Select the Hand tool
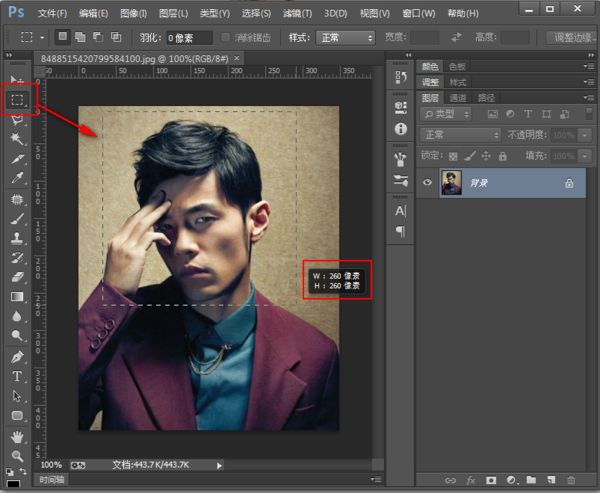Screen dimensions: 600x493 pyautogui.click(x=17, y=437)
